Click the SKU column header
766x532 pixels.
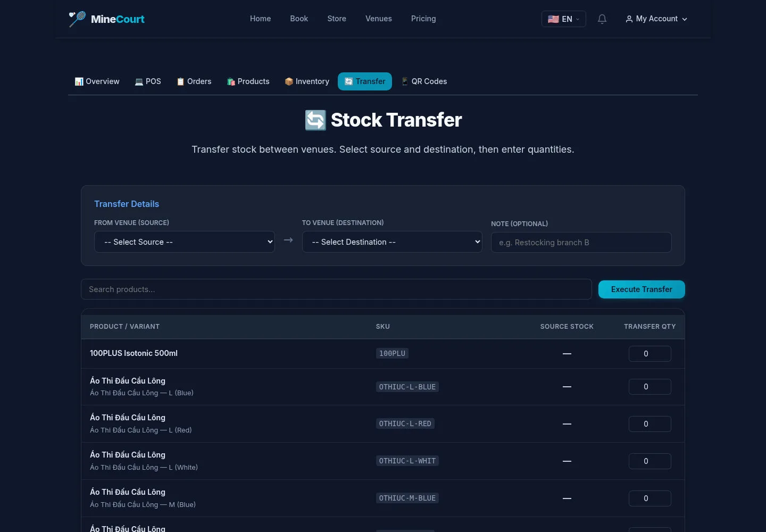[x=383, y=327]
